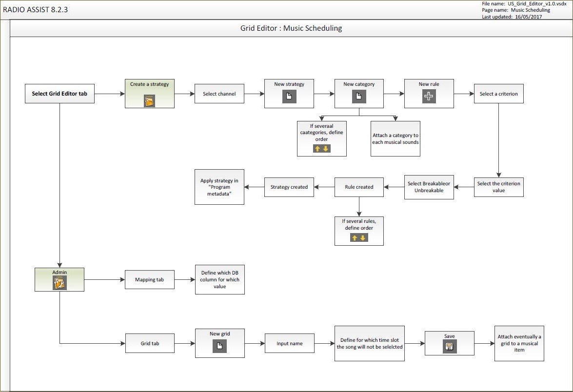Click the Select the criterion value box
Viewport: 573px width, 392px height.
[x=498, y=187]
